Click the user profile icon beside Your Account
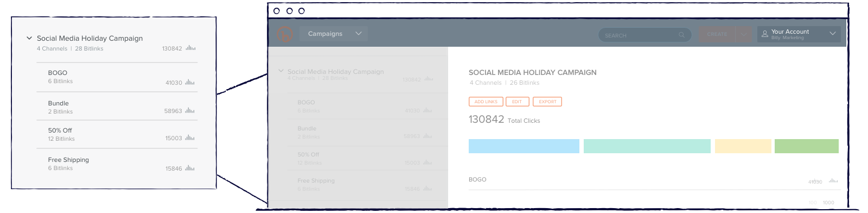Viewport: 868px width, 213px height. 765,34
